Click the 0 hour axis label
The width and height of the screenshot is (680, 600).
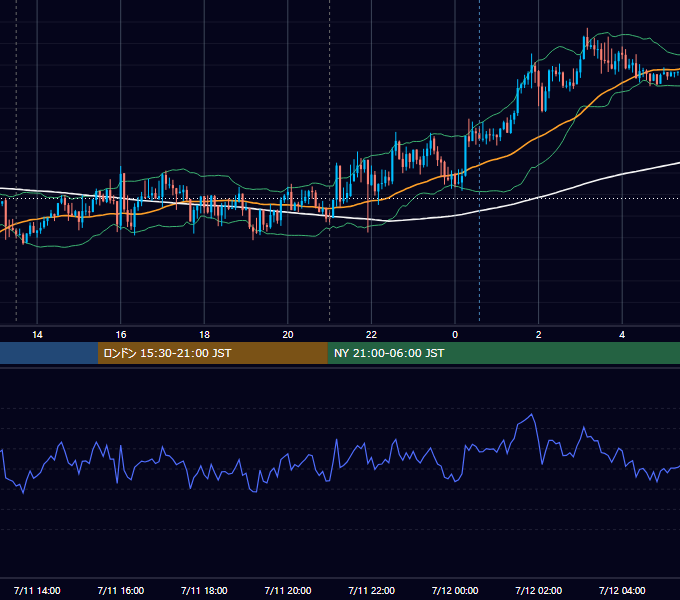pyautogui.click(x=455, y=335)
